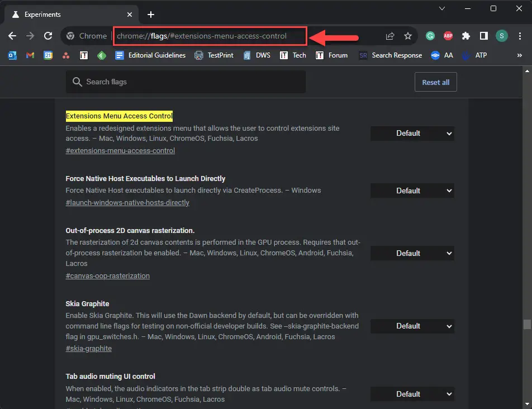This screenshot has width=532, height=409.
Task: Open dropdown for Force Native Host Executables
Action: [412, 191]
